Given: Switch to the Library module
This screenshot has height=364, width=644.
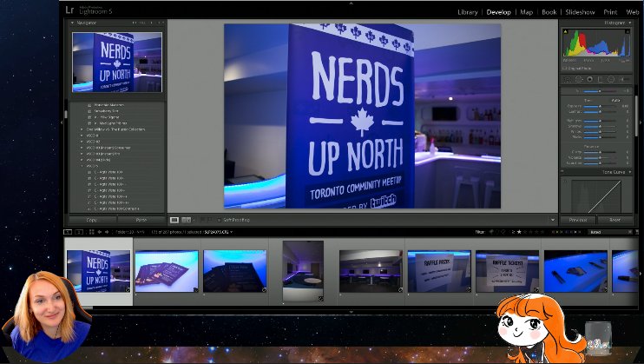Looking at the screenshot, I should click(x=468, y=12).
